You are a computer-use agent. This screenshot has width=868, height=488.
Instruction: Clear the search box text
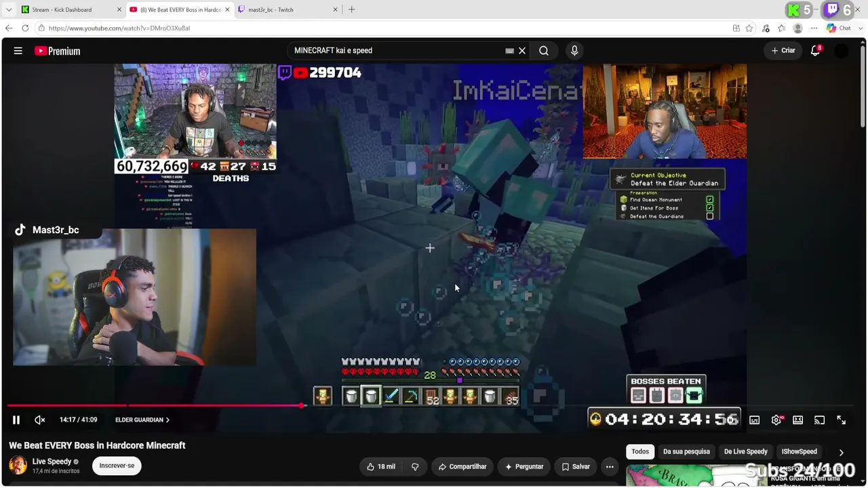(522, 51)
